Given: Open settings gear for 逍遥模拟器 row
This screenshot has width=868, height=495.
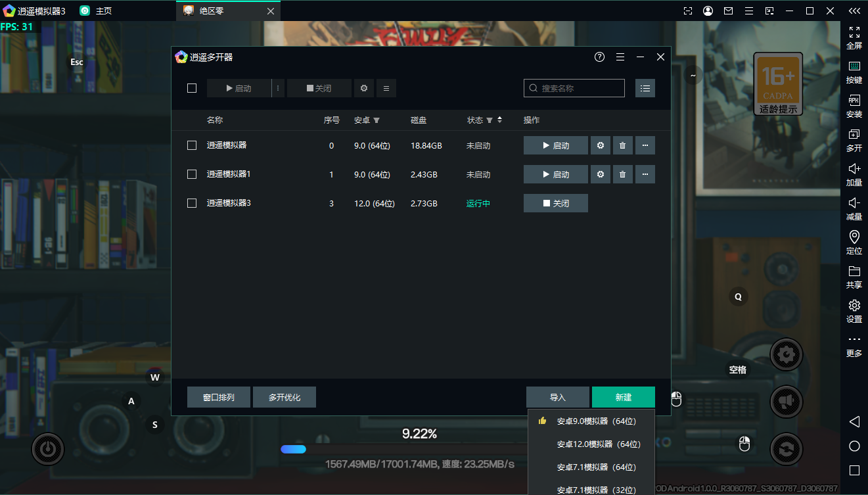Looking at the screenshot, I should 600,146.
